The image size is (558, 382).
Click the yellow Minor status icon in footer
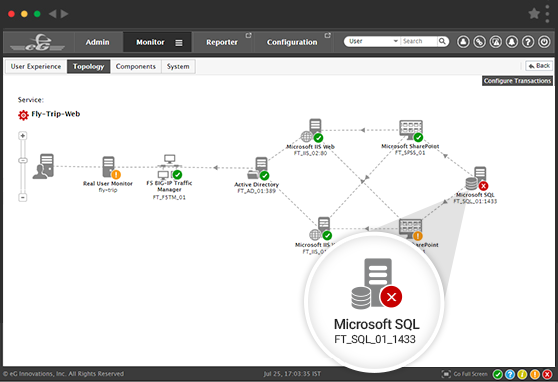point(522,374)
